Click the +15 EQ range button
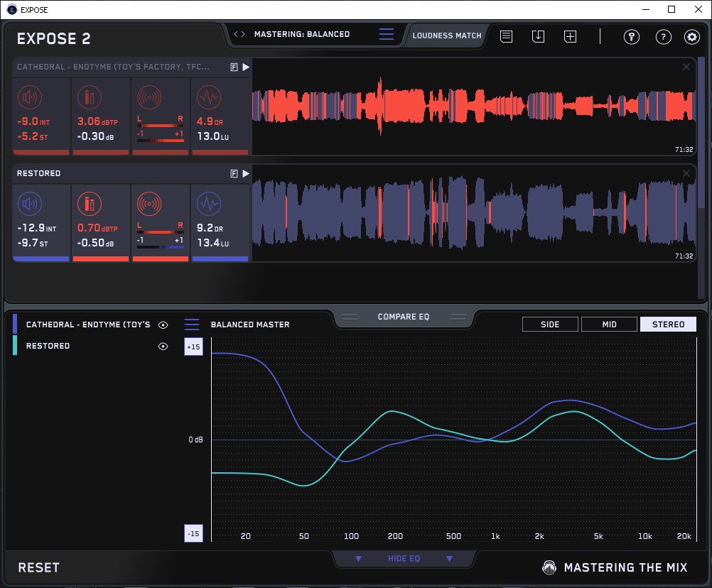Screen dimensions: 712x588 click(193, 347)
